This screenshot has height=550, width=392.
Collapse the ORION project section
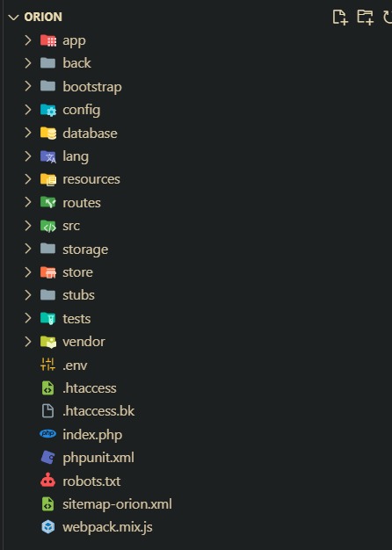[13, 18]
